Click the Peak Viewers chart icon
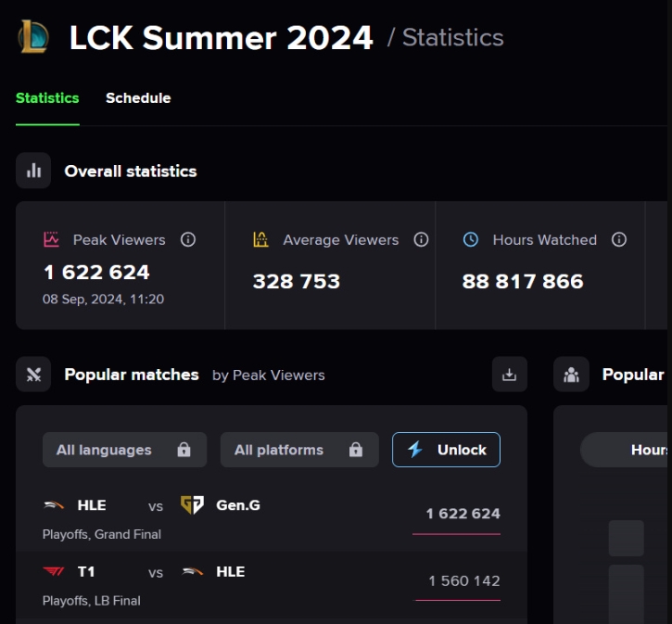 [51, 239]
